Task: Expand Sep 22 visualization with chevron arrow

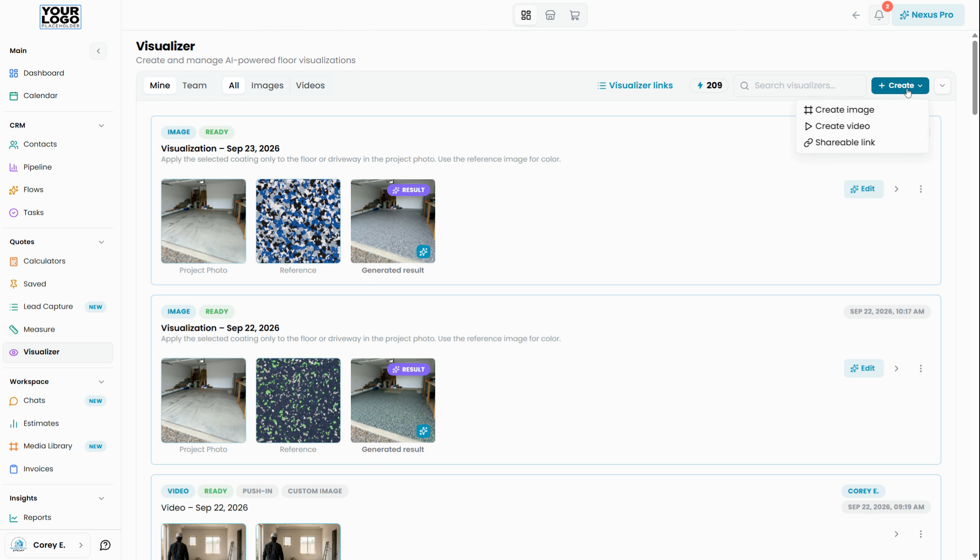Action: tap(896, 368)
